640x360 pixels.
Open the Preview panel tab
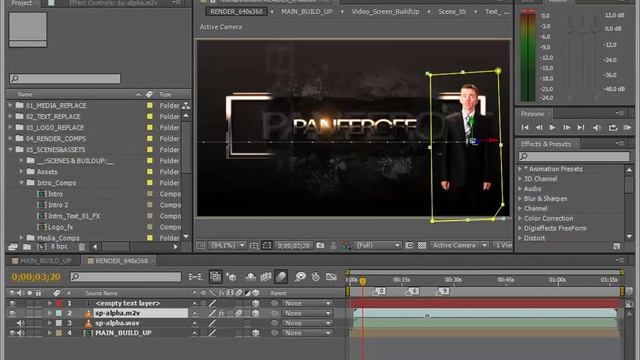[532, 114]
